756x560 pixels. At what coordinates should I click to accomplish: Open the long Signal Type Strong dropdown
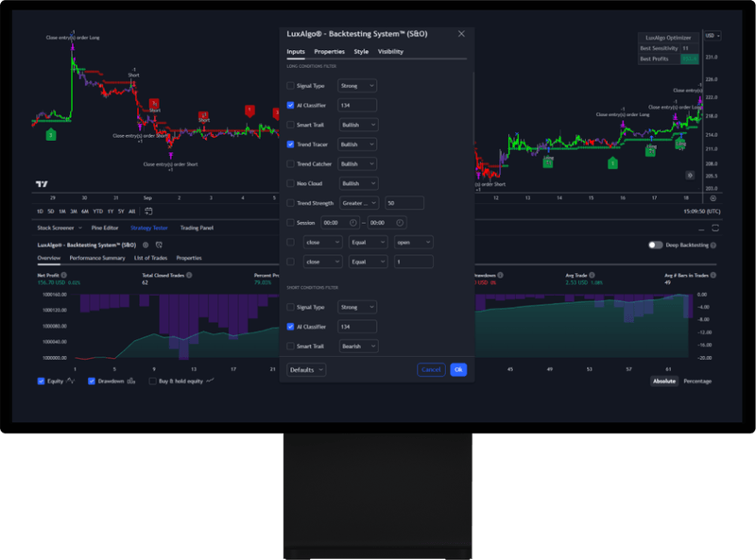point(357,86)
